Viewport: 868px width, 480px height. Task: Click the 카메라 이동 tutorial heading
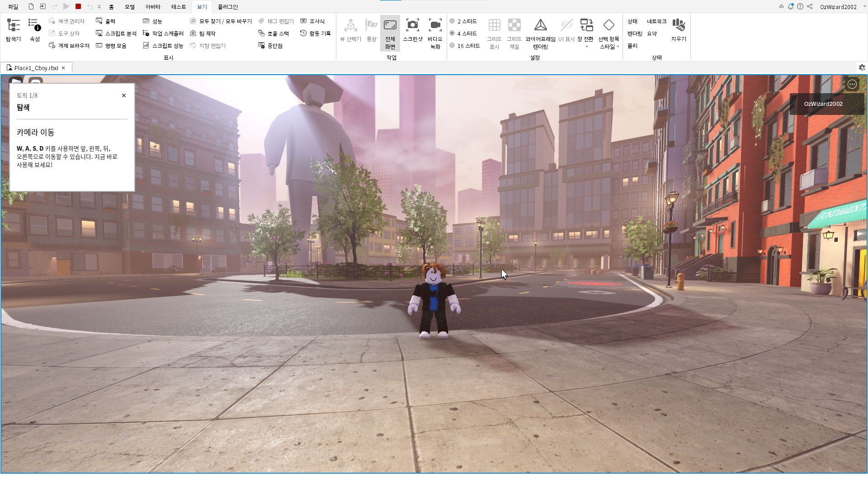point(35,132)
